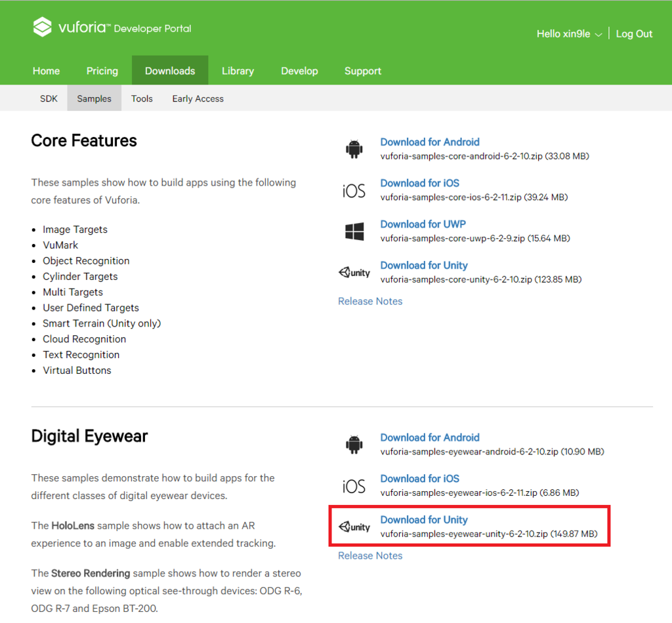
Task: Click the Vuforia logo icon
Action: (x=43, y=27)
